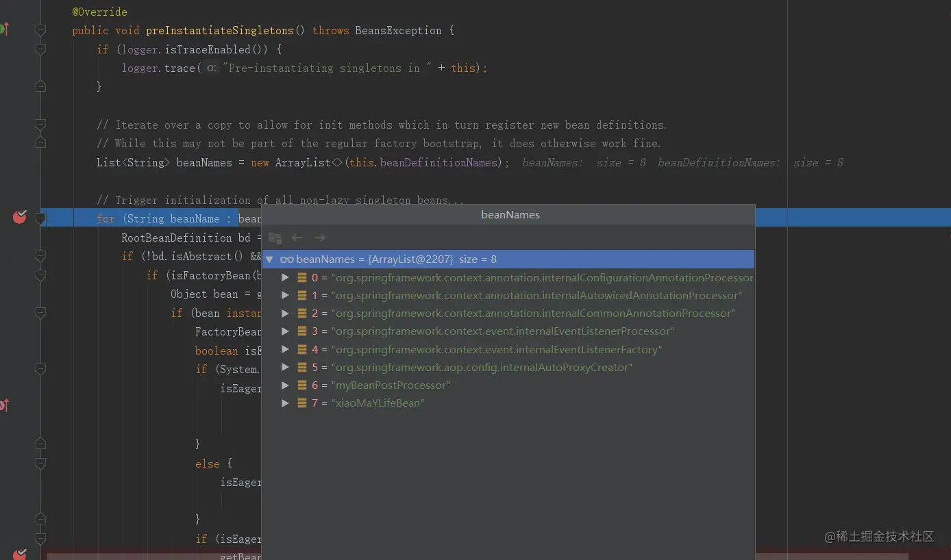Image resolution: width=951 pixels, height=560 pixels.
Task: Click the "Pre-instantiating singletons in " string literal
Action: coord(328,68)
